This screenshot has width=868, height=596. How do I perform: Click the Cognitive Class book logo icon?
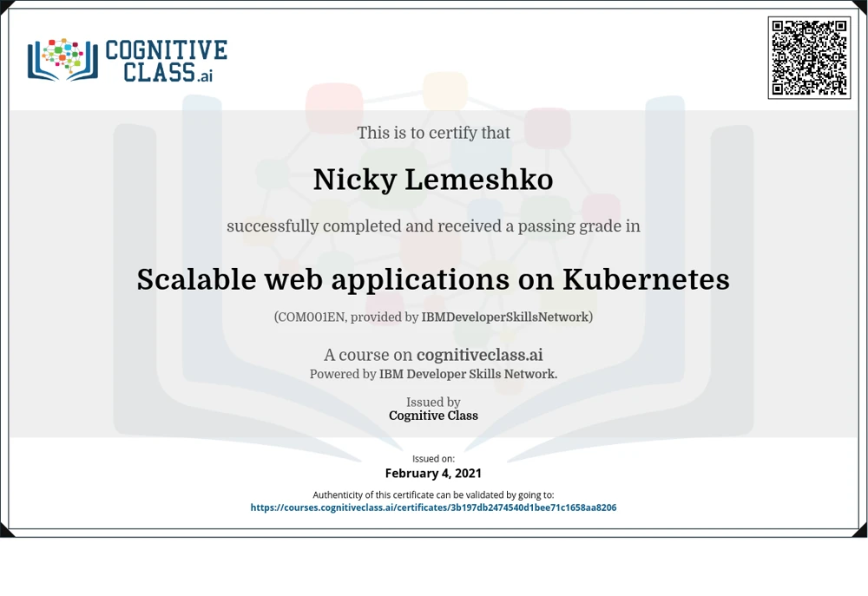coord(62,60)
